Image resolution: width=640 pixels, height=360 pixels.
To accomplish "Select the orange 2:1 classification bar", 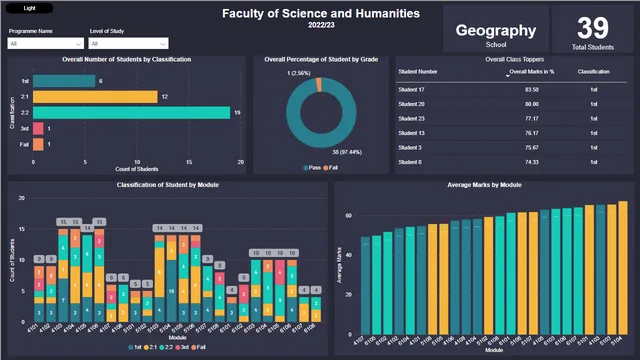I will pyautogui.click(x=95, y=97).
